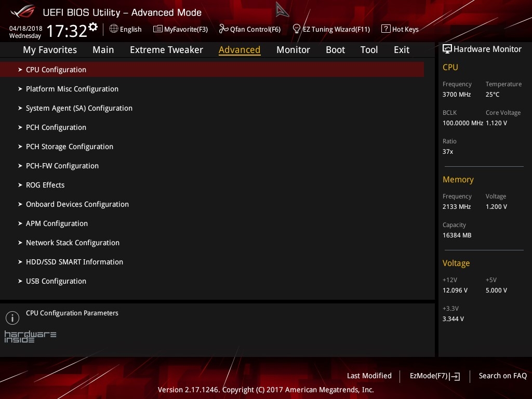Click the Core Voltage value 1.120 V

[496, 123]
